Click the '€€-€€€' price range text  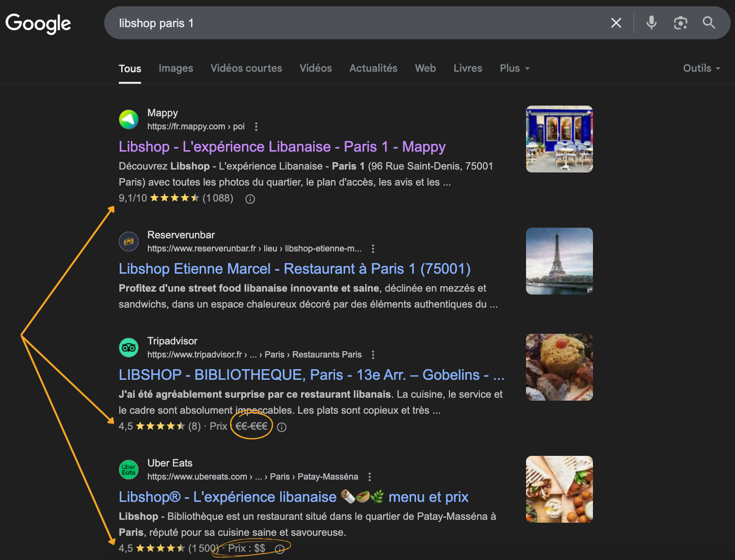(x=252, y=426)
